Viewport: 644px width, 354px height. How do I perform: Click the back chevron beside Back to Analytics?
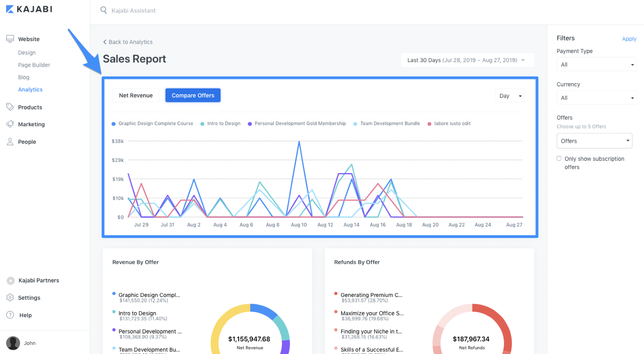click(x=105, y=42)
